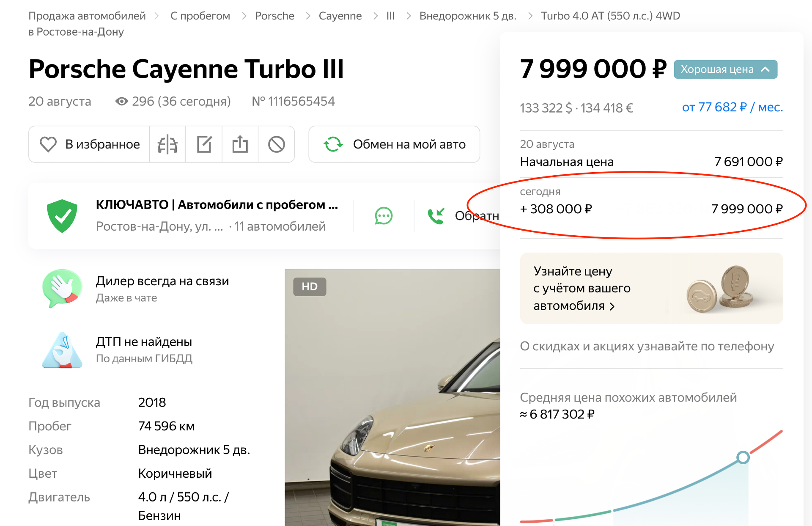Click breadcrumb 'Внедорожник 5 дв.'
This screenshot has height=526, width=812.
pyautogui.click(x=468, y=16)
